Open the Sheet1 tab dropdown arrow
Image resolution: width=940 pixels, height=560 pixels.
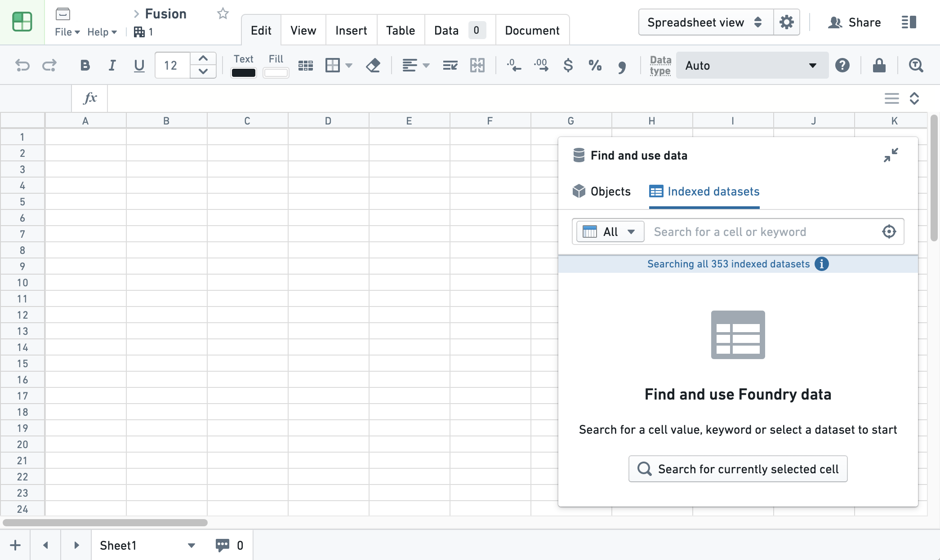pos(192,546)
